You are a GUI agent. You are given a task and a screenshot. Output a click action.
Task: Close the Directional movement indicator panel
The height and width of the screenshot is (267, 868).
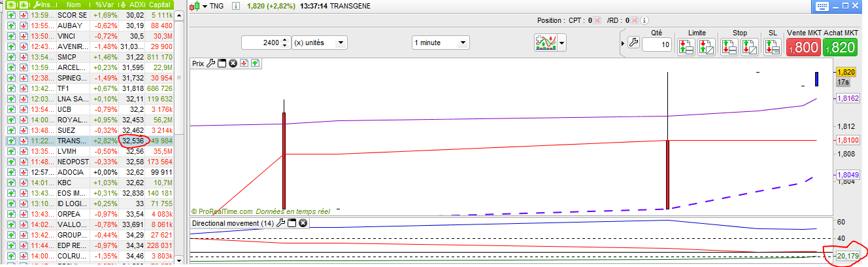coord(303,223)
